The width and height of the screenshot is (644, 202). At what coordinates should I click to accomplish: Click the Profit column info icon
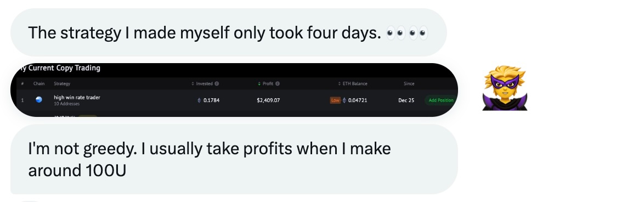pyautogui.click(x=278, y=84)
